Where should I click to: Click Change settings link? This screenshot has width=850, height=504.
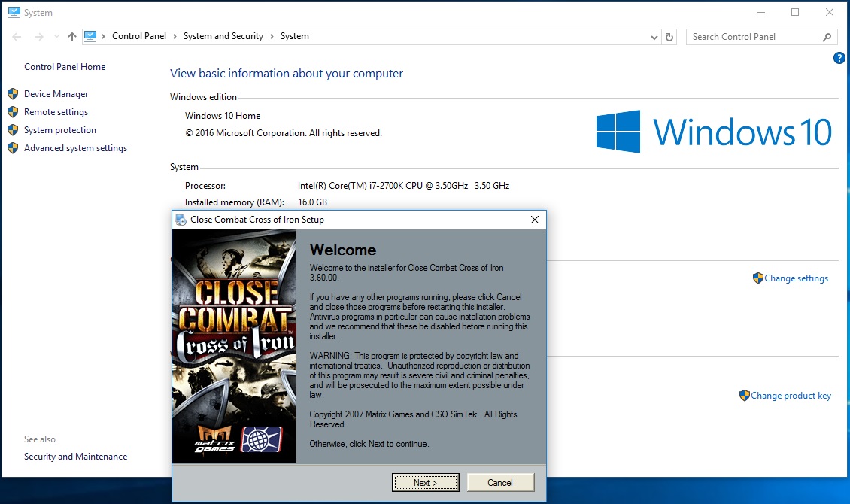797,278
